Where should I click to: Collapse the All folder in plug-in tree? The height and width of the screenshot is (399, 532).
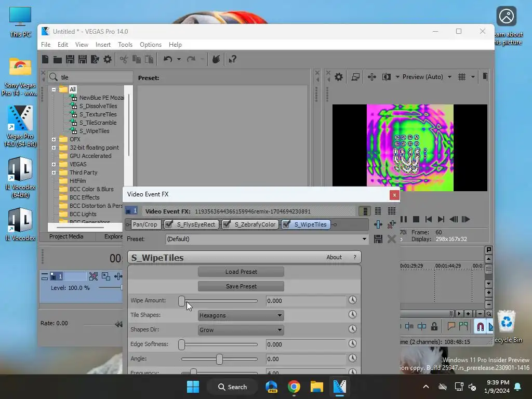point(54,89)
